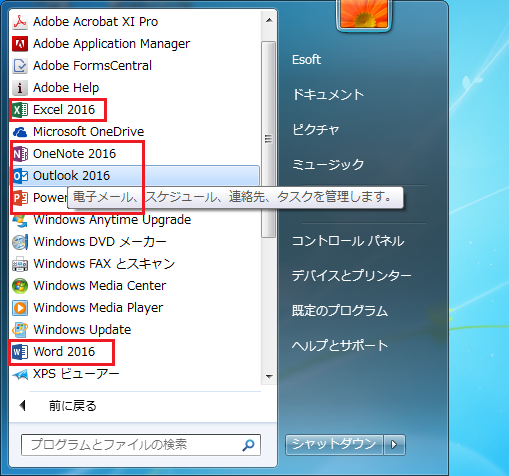
Task: Click the user account flower picture
Action: [364, 15]
